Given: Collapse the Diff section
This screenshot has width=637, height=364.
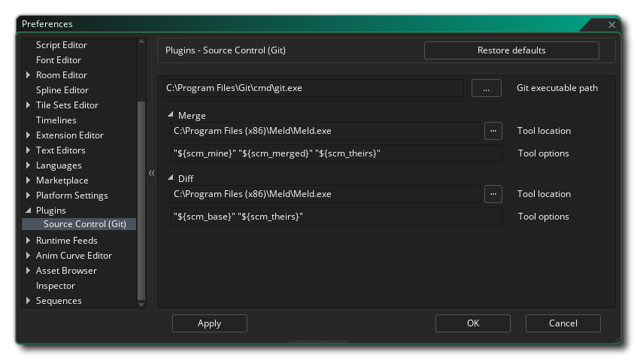Looking at the screenshot, I should pos(171,178).
